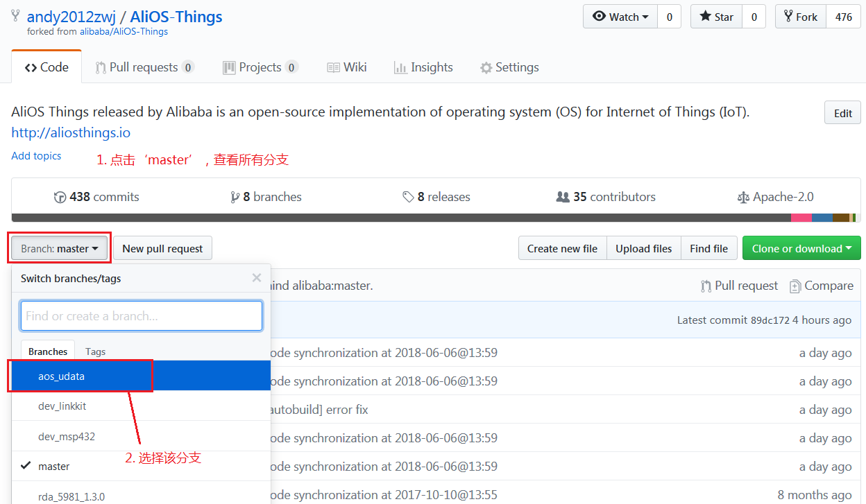Click the people icon beside 35 contributors
Viewport: 866px width, 504px height.
(x=563, y=197)
